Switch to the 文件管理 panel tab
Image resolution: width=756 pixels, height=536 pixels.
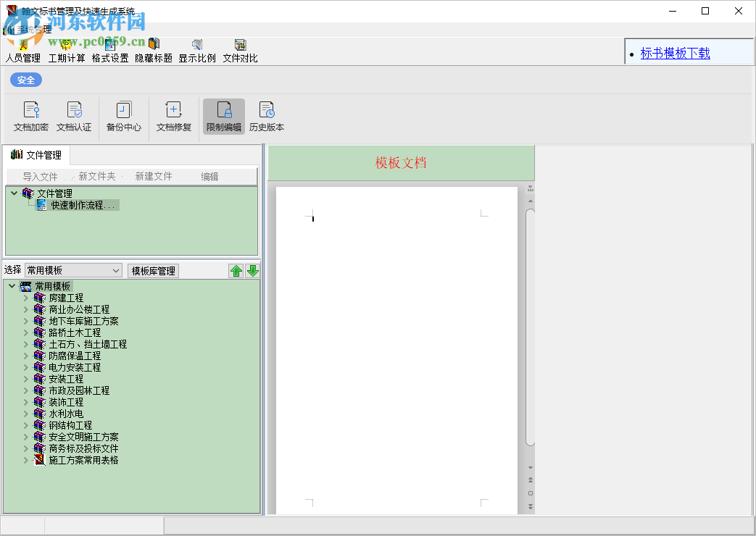tap(36, 155)
